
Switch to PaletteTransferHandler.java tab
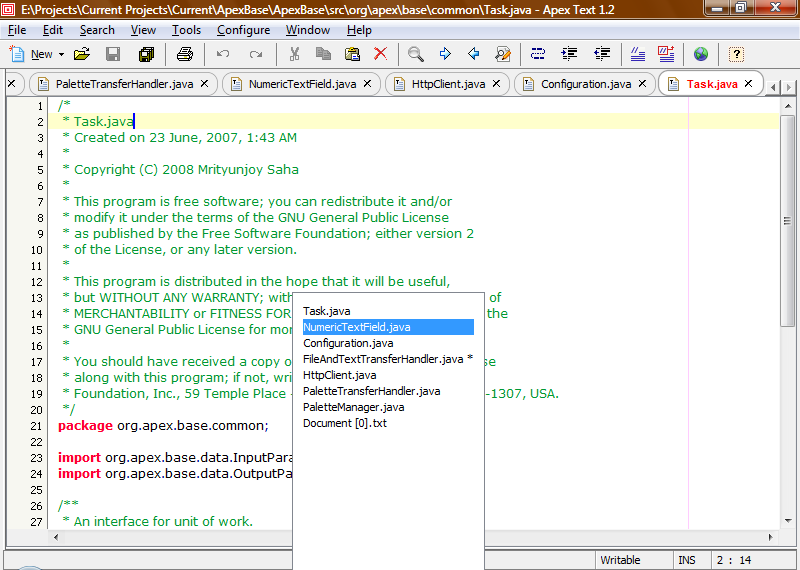[x=124, y=84]
